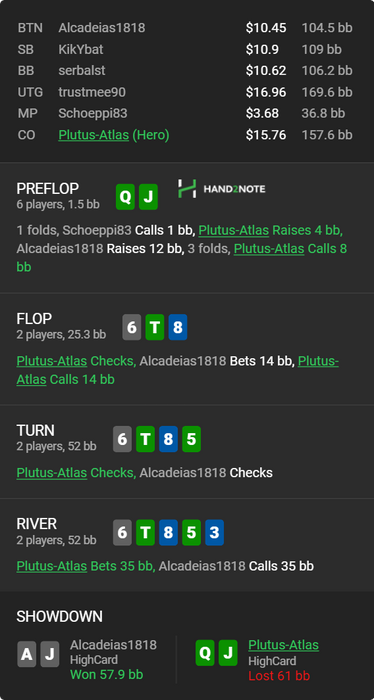Viewport: 374px width, 700px height.
Task: Click the preflop green J card
Action: coord(148,197)
